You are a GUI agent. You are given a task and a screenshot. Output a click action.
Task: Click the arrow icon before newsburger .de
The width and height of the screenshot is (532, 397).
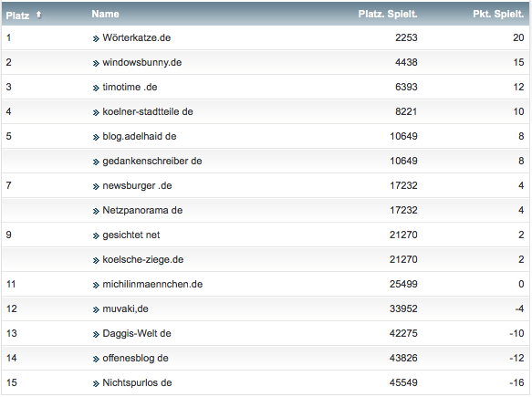(x=96, y=186)
